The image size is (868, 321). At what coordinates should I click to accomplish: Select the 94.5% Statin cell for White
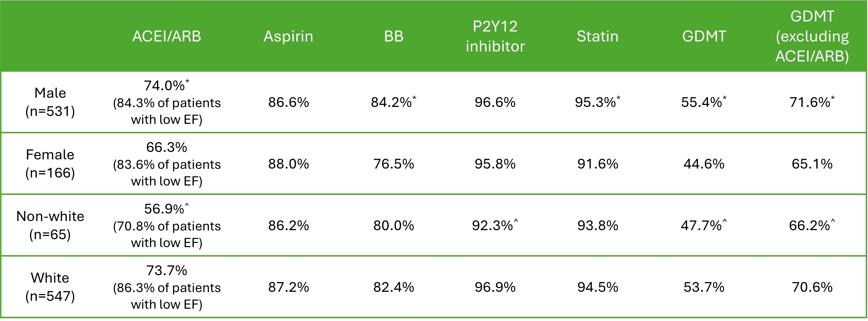(x=598, y=287)
